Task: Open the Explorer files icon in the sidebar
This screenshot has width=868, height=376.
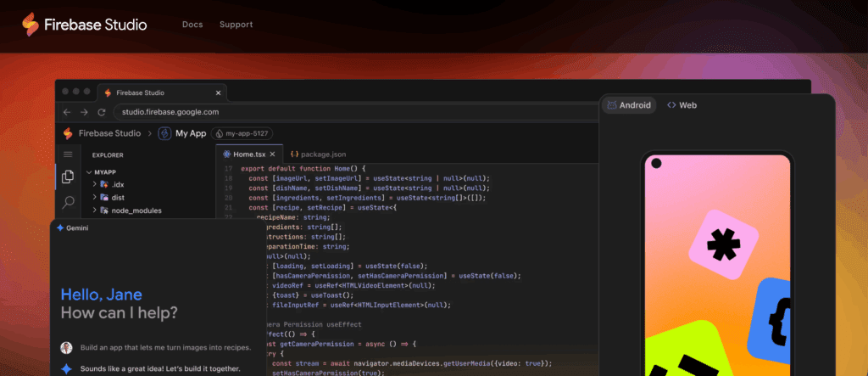Action: pyautogui.click(x=68, y=177)
